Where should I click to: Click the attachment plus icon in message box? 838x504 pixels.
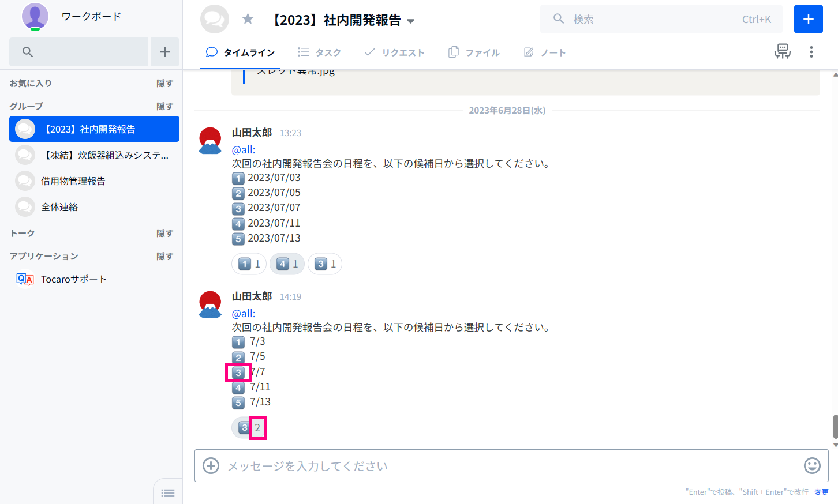[x=211, y=465]
